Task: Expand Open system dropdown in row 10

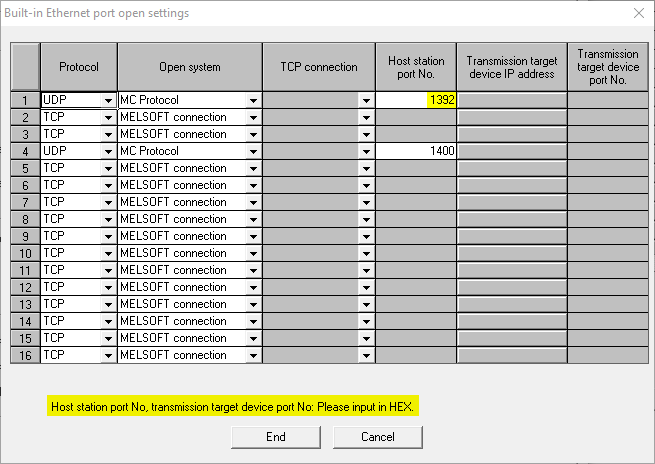Action: (254, 253)
